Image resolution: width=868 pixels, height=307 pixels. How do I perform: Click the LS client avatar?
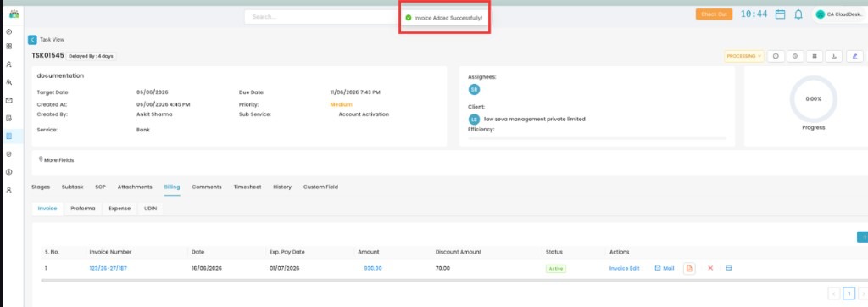pyautogui.click(x=474, y=119)
